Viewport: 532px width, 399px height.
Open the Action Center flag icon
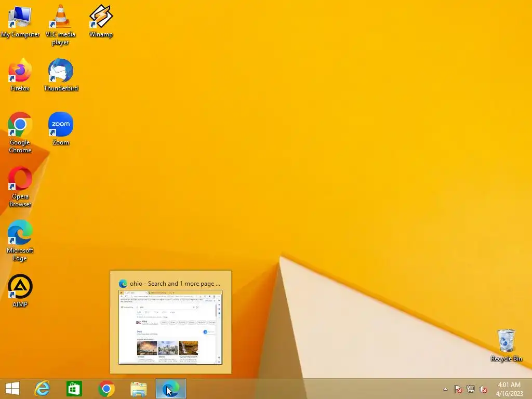point(458,389)
